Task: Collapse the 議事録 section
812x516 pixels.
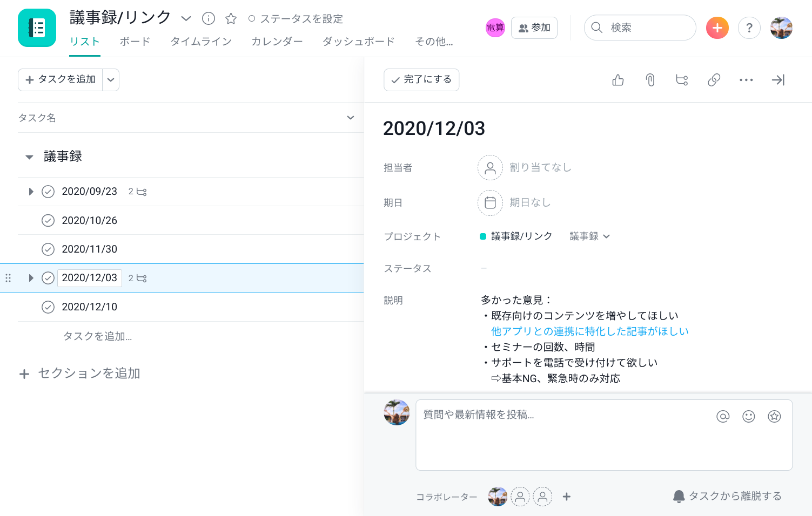Action: pyautogui.click(x=29, y=157)
